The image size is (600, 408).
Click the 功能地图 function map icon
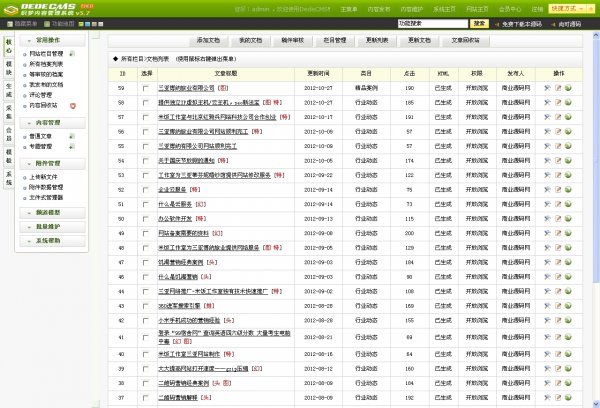[47, 24]
